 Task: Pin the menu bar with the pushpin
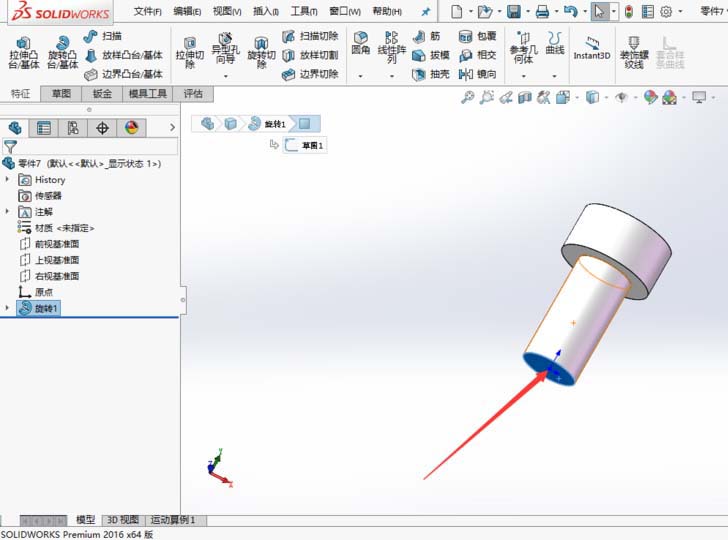click(x=425, y=12)
